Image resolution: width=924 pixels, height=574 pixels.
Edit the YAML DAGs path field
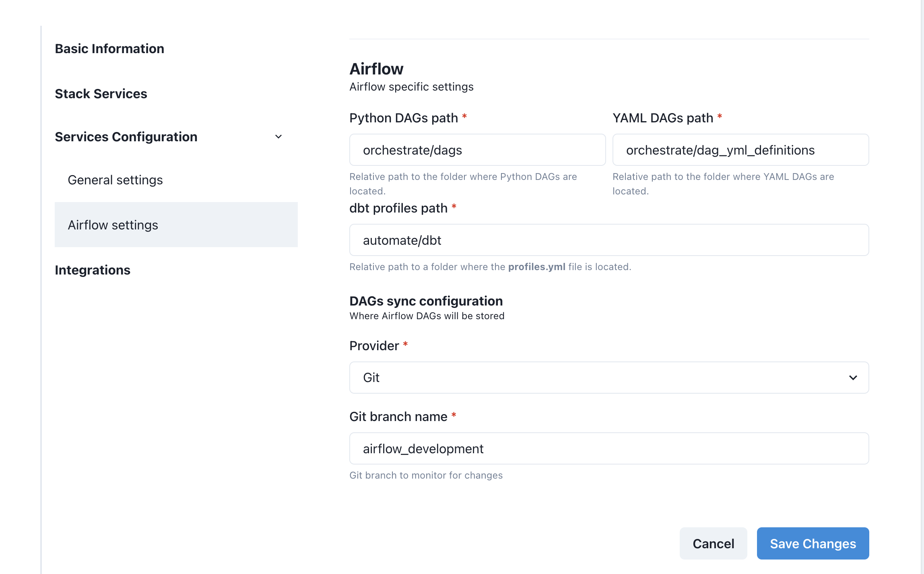tap(740, 150)
